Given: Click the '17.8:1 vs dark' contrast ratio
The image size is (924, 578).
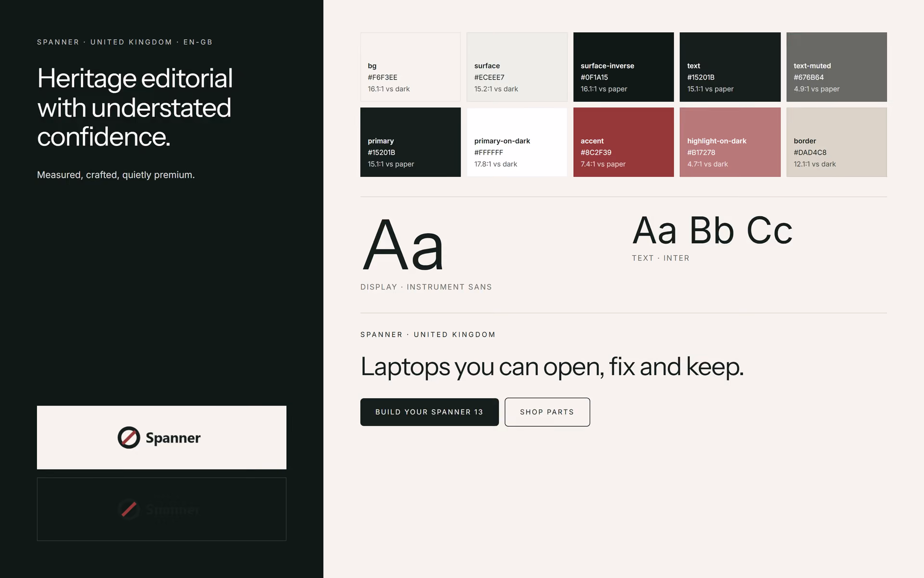Looking at the screenshot, I should pos(496,164).
